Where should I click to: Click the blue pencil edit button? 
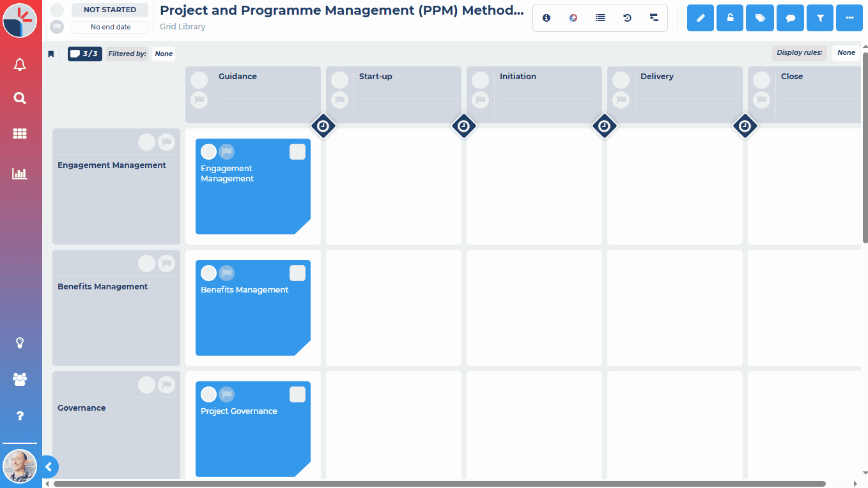(701, 18)
